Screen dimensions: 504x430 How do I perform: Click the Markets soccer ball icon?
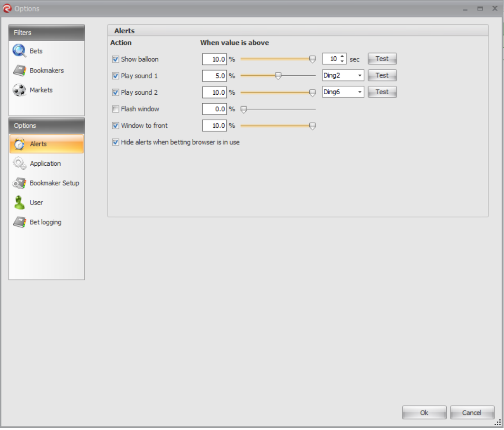[19, 90]
